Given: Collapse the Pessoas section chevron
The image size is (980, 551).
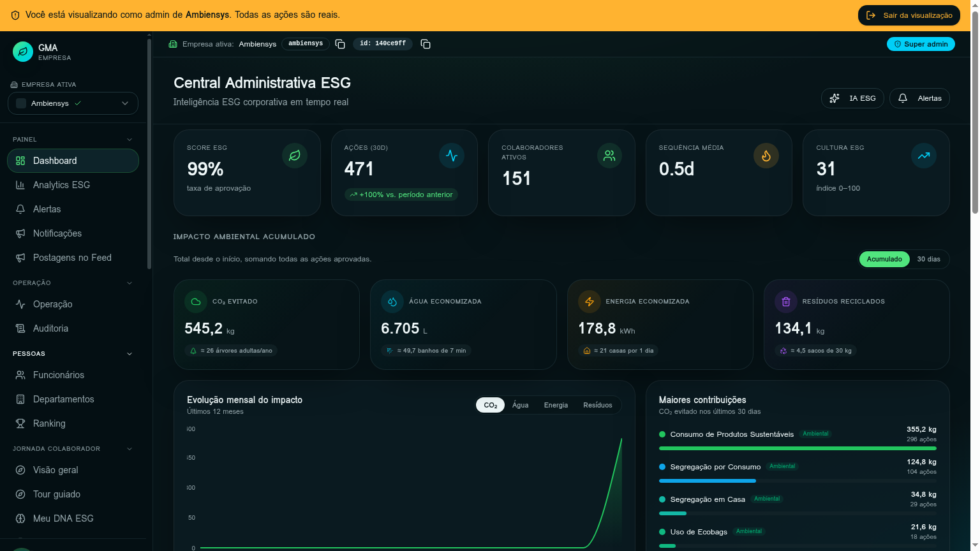Looking at the screenshot, I should pyautogui.click(x=130, y=354).
